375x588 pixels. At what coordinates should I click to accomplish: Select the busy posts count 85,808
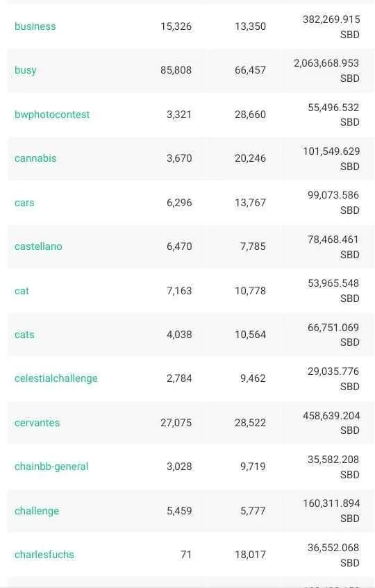(176, 70)
